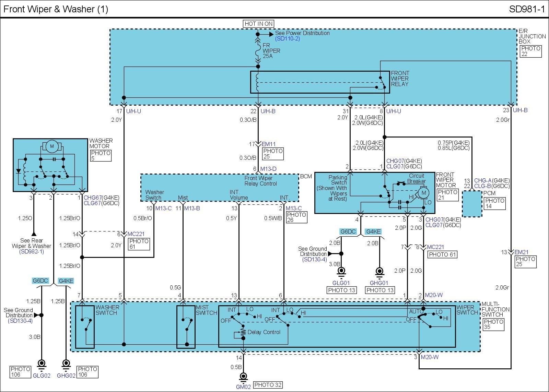Click the PCM connector block
Image resolution: width=549 pixels, height=392 pixels.
pos(472,204)
